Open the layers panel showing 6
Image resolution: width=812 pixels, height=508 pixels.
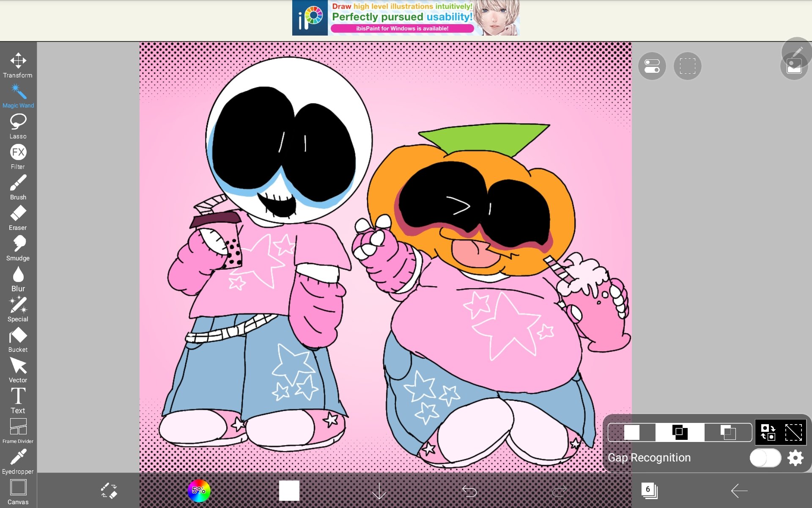[649, 491]
